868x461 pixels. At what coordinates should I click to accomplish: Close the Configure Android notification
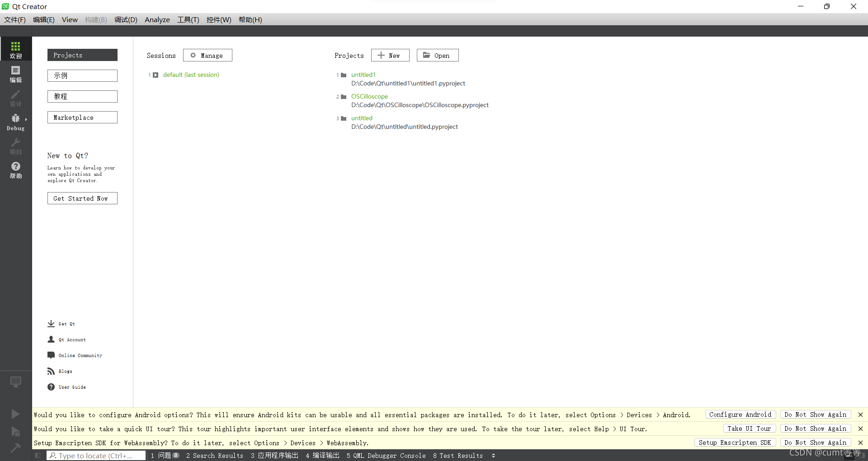tap(860, 414)
